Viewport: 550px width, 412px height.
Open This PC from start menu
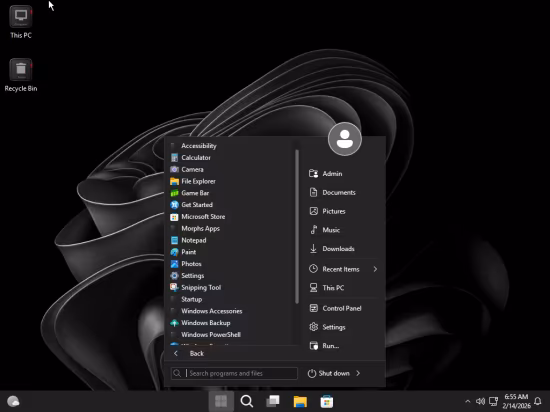coord(327,288)
